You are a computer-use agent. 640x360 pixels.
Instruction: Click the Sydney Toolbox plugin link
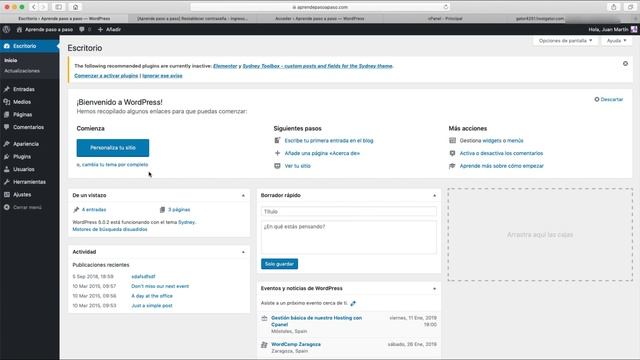pos(318,66)
